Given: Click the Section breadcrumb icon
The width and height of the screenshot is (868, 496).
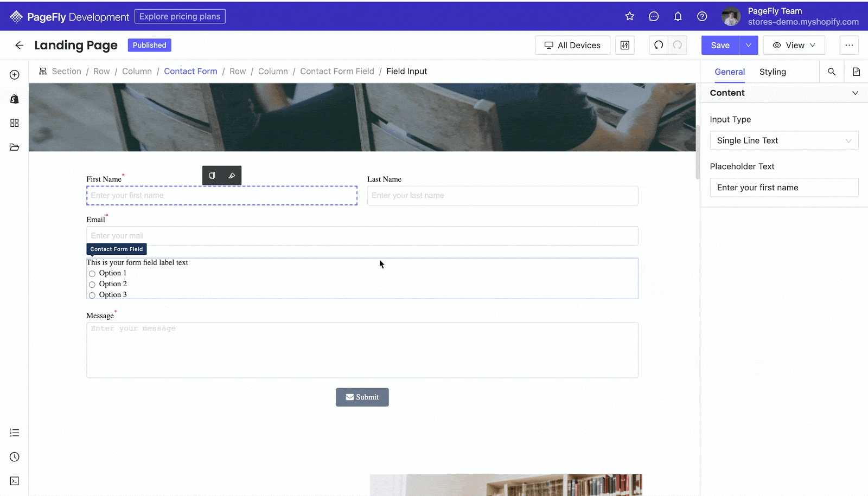Looking at the screenshot, I should pyautogui.click(x=43, y=71).
